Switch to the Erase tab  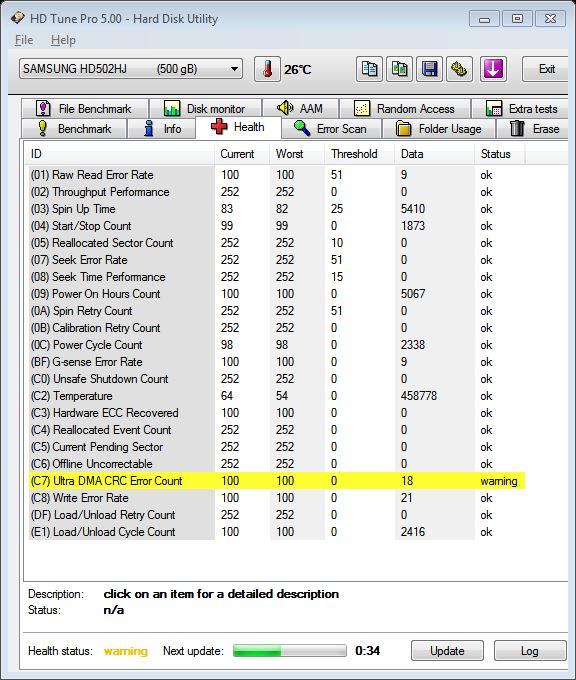click(x=533, y=129)
